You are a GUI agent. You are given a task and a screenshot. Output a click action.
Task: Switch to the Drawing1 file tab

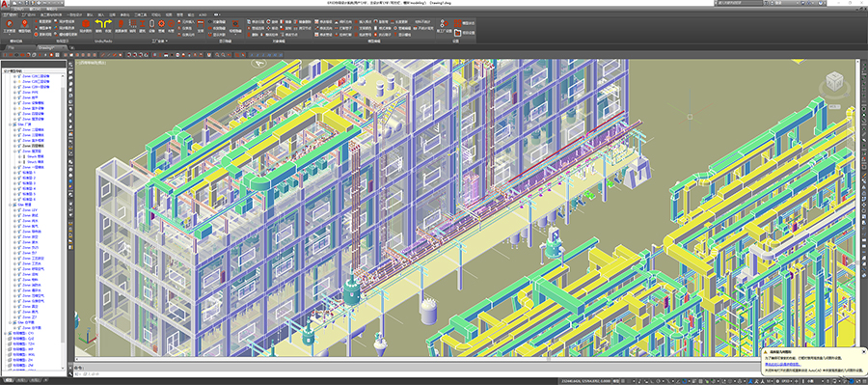click(x=50, y=47)
